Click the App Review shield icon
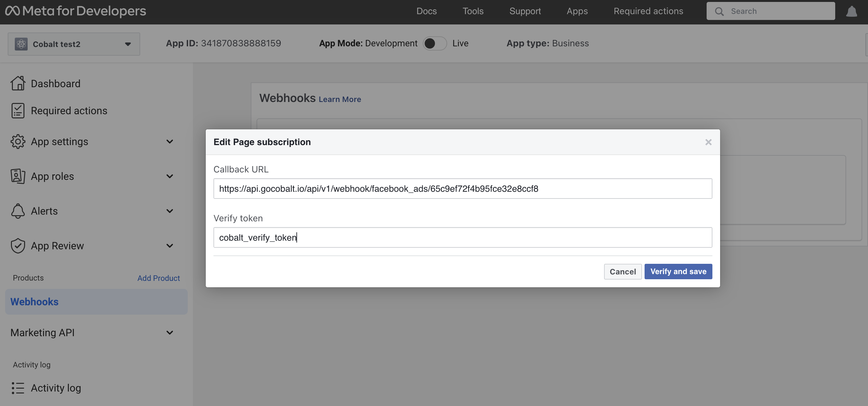This screenshot has height=406, width=868. point(18,245)
